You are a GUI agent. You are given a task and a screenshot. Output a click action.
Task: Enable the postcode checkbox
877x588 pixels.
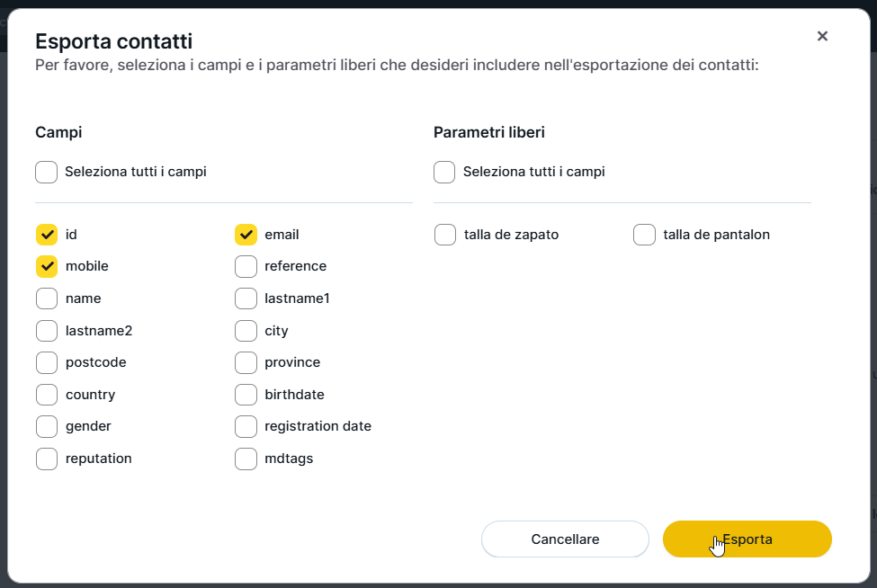pos(47,362)
